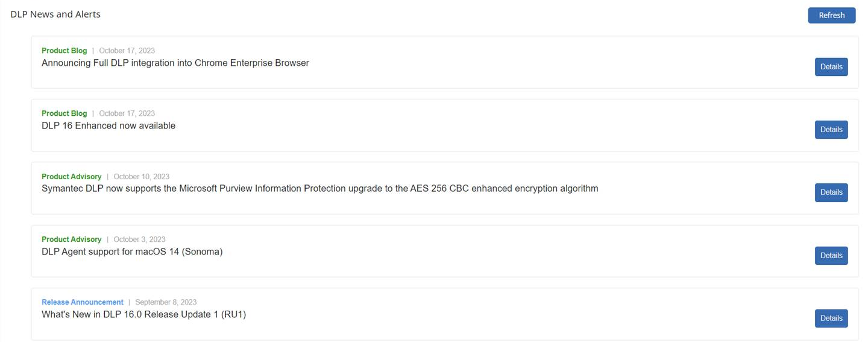Click the Microsoft Purview AES 256 headline

click(x=319, y=188)
